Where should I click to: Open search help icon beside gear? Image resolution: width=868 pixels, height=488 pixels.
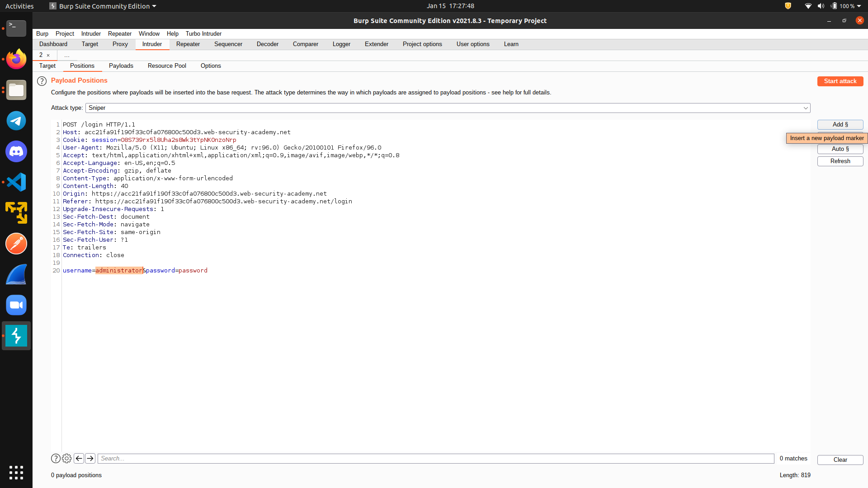(56, 459)
